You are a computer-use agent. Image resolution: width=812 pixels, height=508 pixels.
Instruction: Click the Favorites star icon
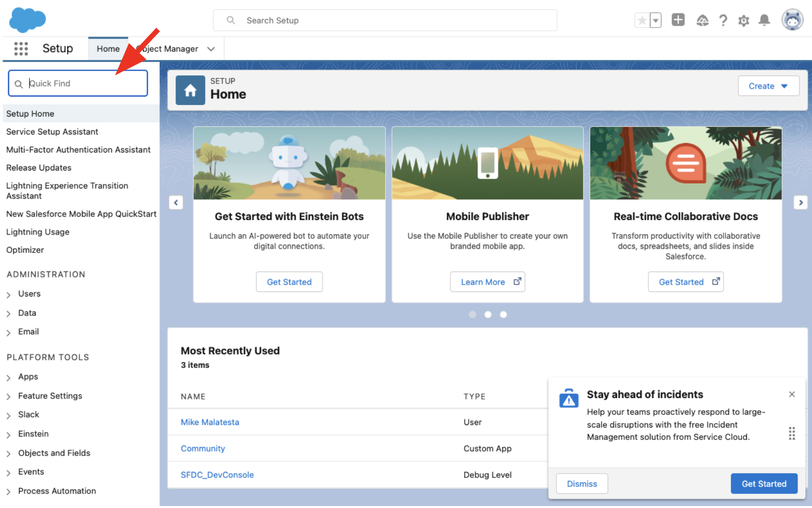point(642,20)
